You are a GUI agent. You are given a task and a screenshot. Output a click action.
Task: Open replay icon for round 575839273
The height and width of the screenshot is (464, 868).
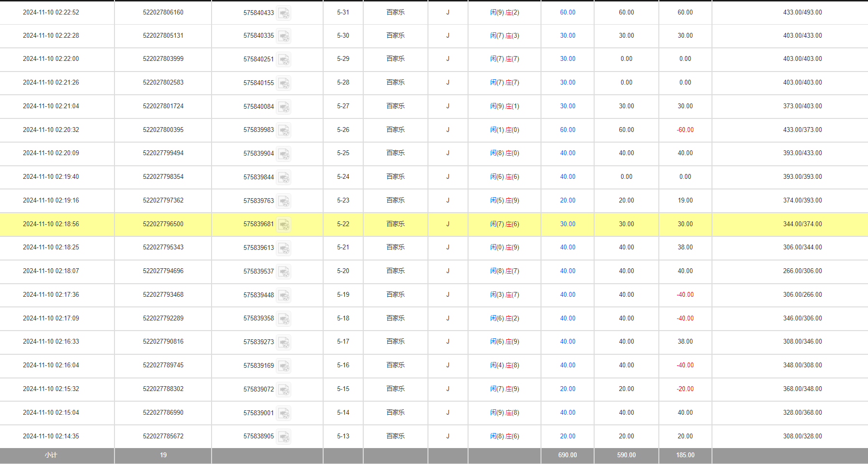click(x=284, y=342)
